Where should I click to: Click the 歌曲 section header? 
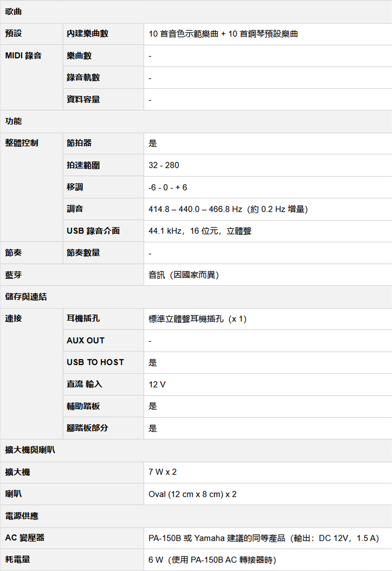tap(13, 12)
